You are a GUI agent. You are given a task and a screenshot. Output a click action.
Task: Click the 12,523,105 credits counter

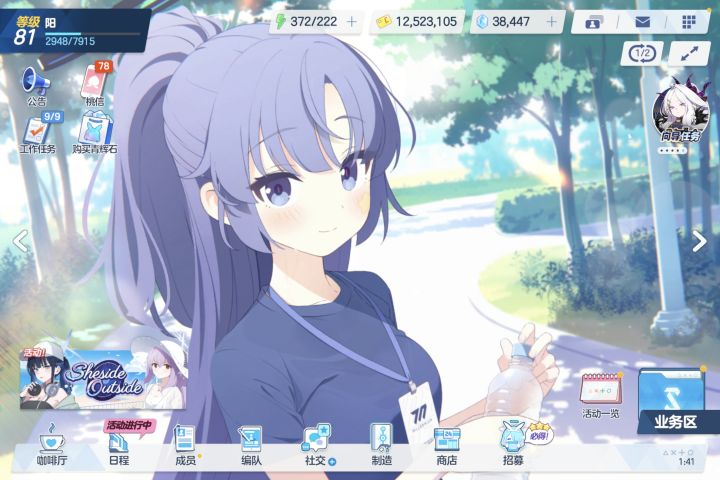click(x=417, y=22)
